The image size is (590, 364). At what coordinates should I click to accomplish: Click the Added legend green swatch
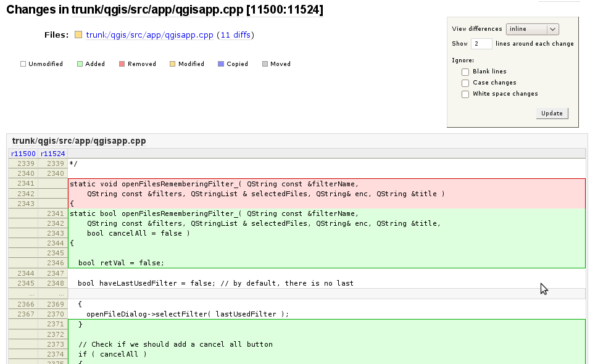(x=80, y=64)
